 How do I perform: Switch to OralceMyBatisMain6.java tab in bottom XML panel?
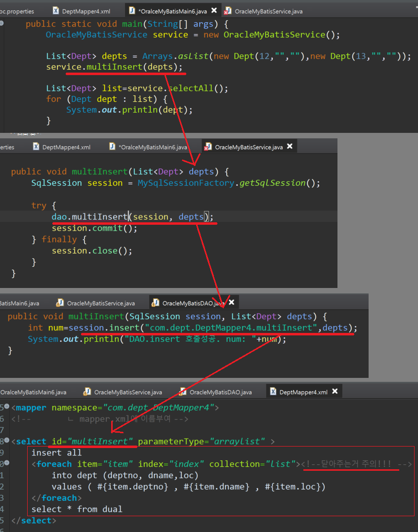(x=33, y=392)
